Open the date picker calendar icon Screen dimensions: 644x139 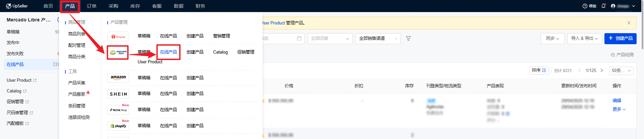[299, 39]
